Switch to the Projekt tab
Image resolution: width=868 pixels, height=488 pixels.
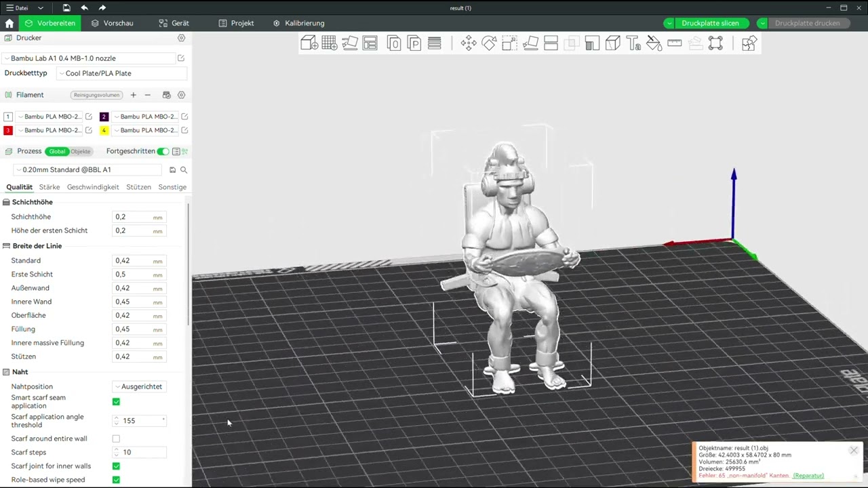tap(236, 23)
